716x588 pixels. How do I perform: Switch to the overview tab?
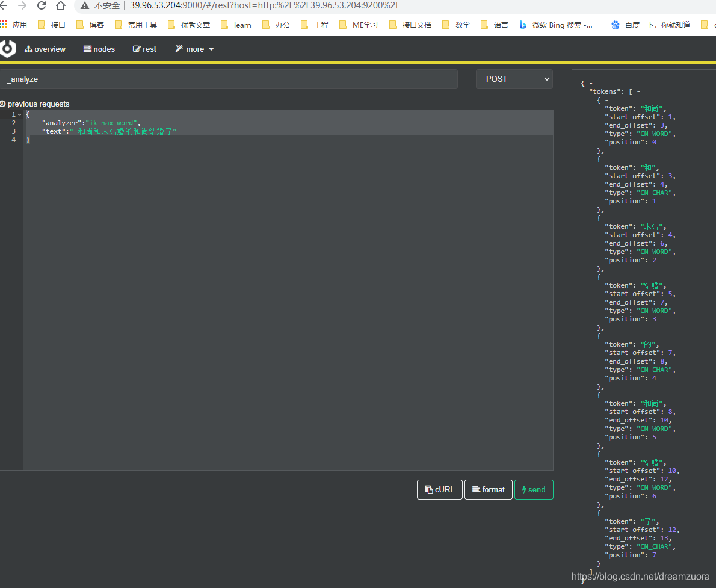(x=45, y=49)
